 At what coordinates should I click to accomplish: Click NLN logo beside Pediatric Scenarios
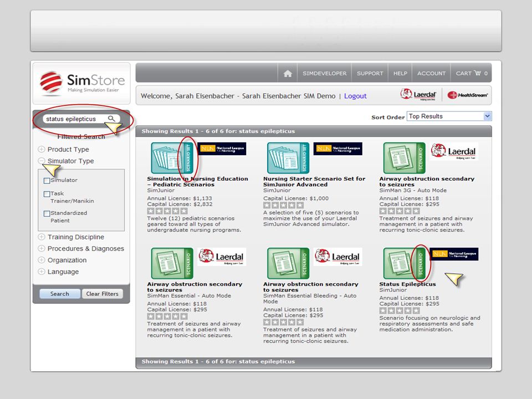coord(222,149)
